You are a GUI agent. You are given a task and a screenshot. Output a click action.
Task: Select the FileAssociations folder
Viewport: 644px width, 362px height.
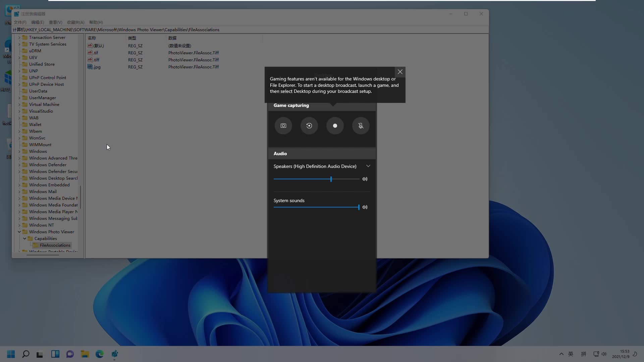(52, 245)
